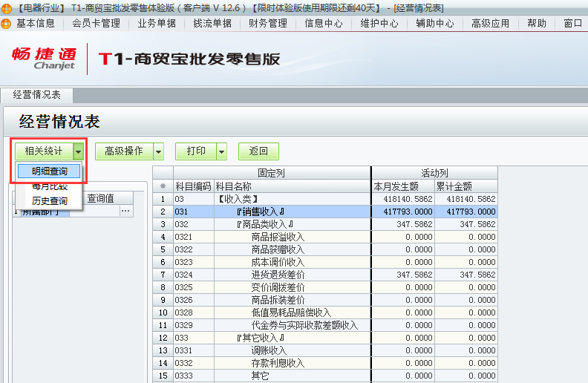Expand the 相关统计 dropdown arrow
Viewport: 588px width, 383px height.
pyautogui.click(x=79, y=151)
